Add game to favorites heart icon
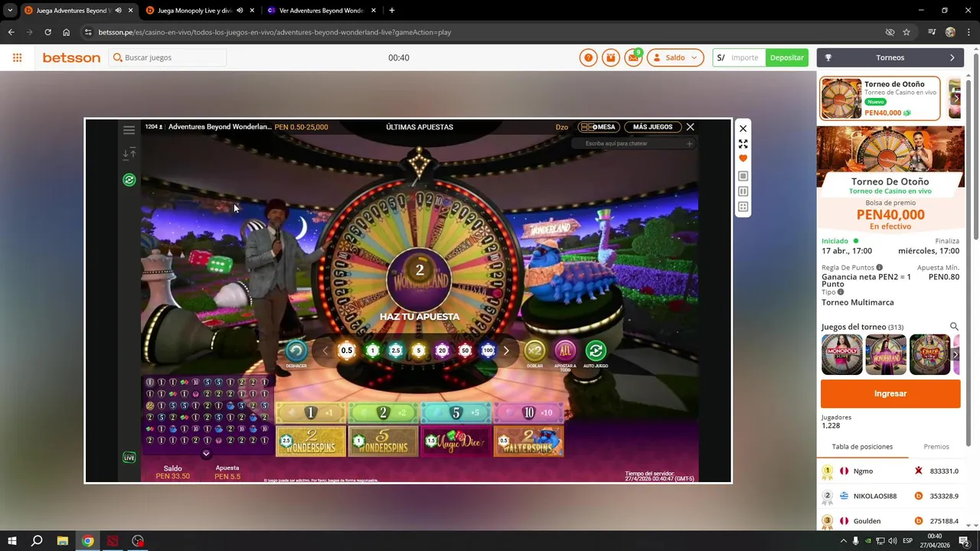 click(x=743, y=158)
